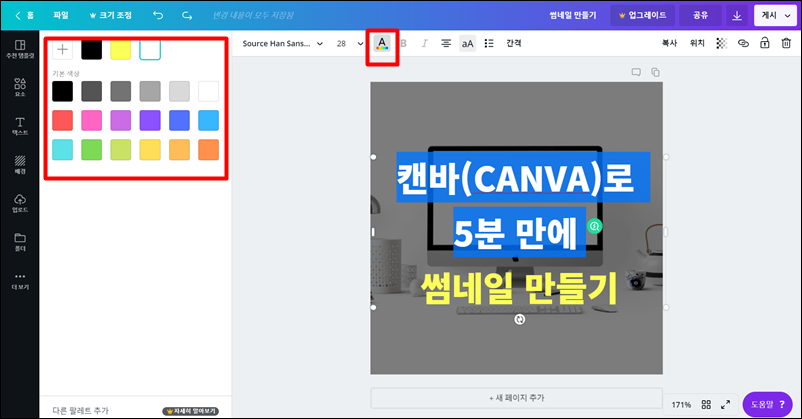The width and height of the screenshot is (802, 419).
Task: Select the white document color swatch
Action: click(x=150, y=50)
